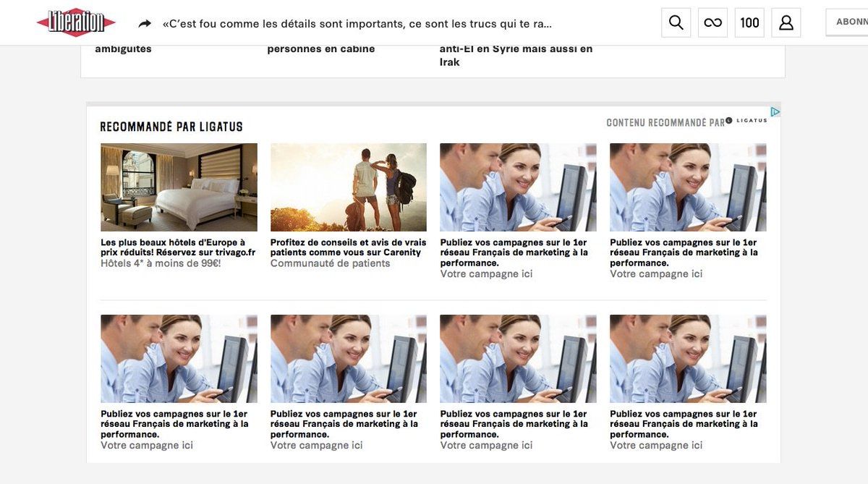Click 'Communauté de patients' subtitle

click(x=330, y=263)
